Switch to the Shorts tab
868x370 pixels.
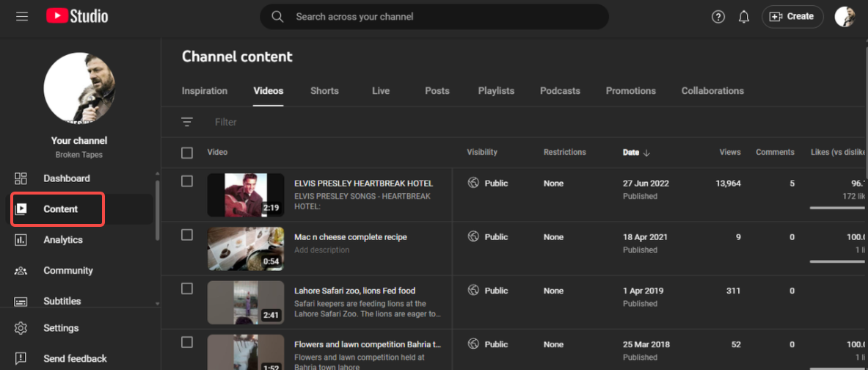pos(324,91)
